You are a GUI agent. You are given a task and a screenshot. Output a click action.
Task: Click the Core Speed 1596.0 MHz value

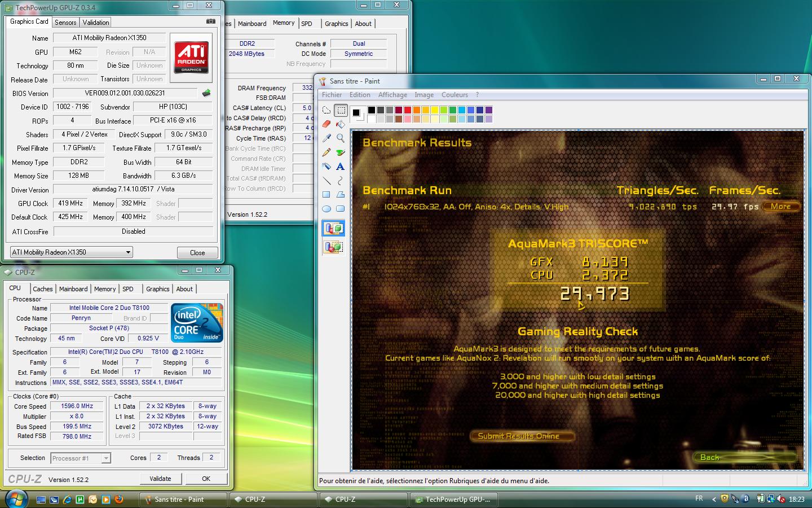pos(77,406)
